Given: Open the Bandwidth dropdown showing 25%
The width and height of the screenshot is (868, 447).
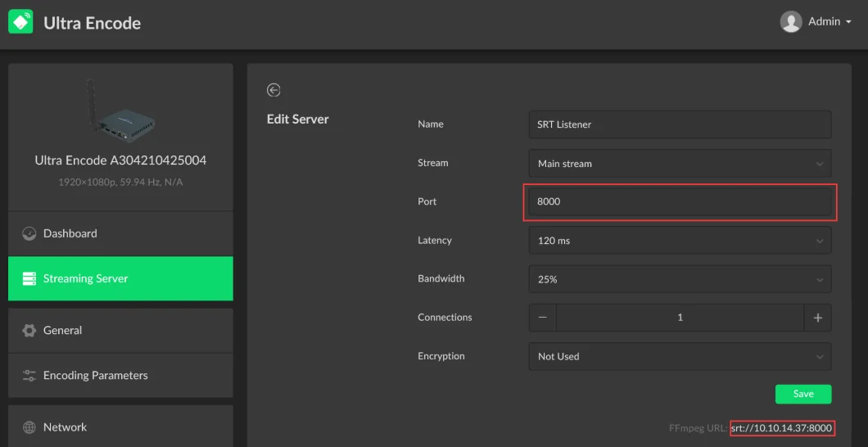Looking at the screenshot, I should tap(680, 279).
